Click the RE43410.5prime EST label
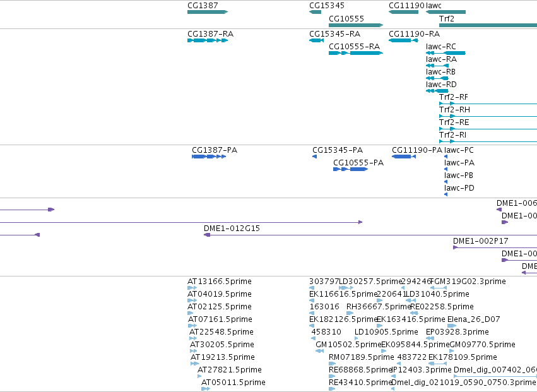 tap(360, 383)
